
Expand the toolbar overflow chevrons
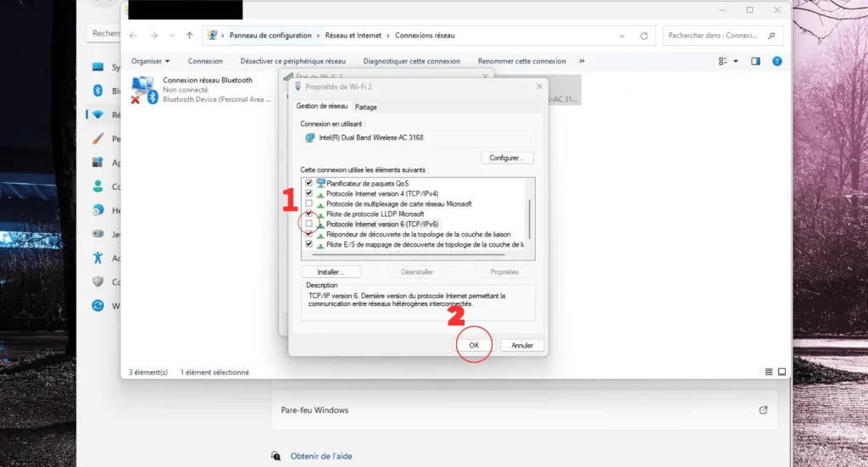click(x=581, y=61)
